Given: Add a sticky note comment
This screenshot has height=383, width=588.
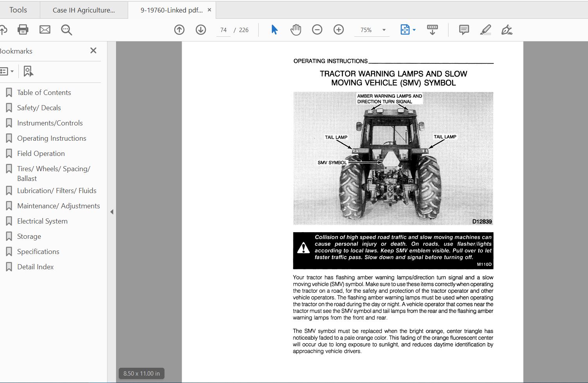Looking at the screenshot, I should tap(464, 30).
